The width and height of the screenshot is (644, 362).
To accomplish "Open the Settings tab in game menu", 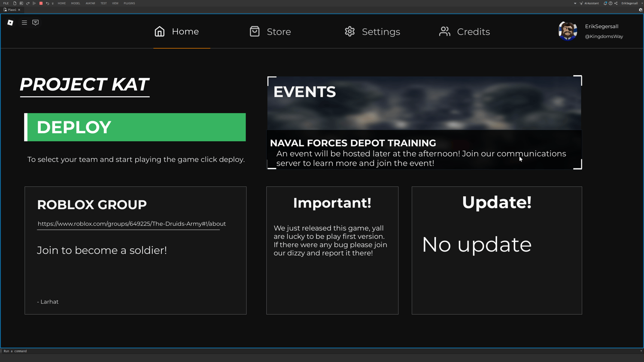I will [372, 31].
